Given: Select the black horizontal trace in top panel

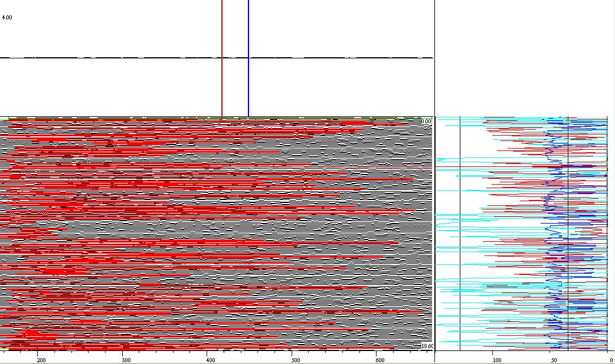Looking at the screenshot, I should [x=118, y=58].
